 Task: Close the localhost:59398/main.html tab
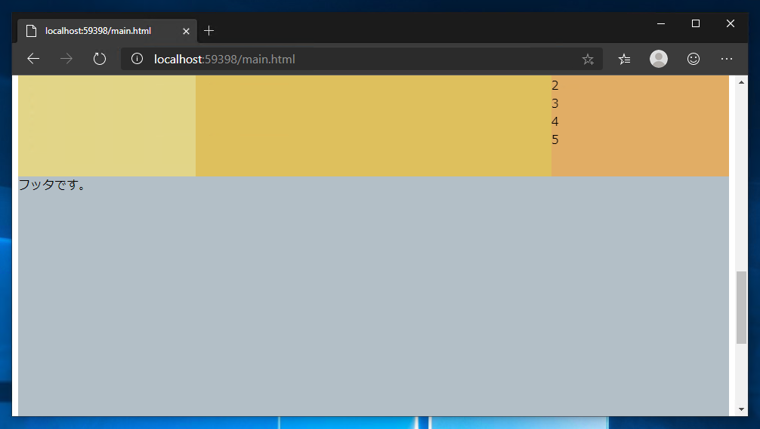coord(186,31)
